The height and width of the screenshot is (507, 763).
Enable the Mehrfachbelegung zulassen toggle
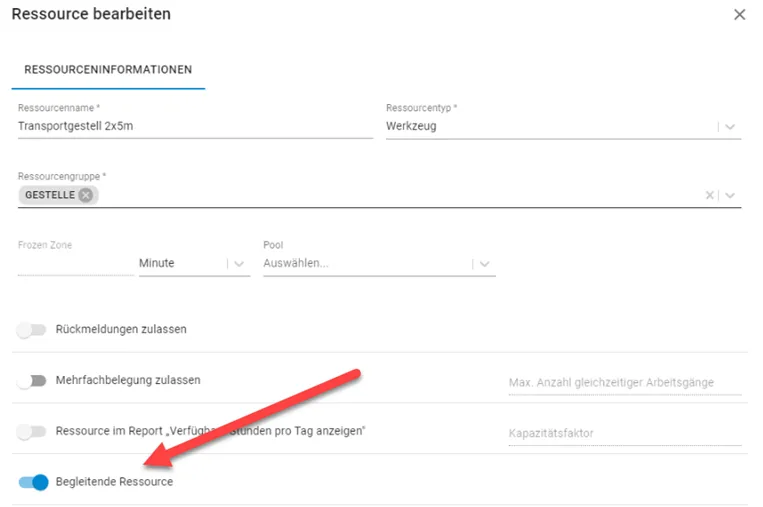(x=31, y=380)
